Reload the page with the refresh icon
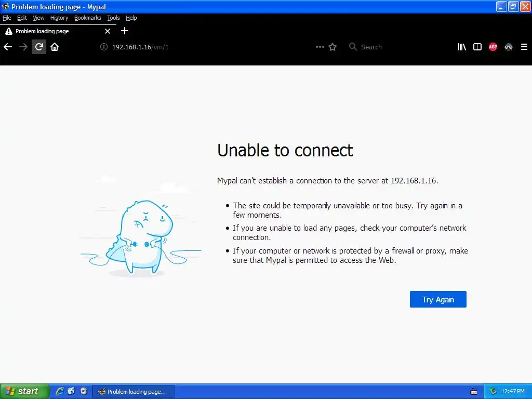Screen dimensions: 532x399 [39, 47]
